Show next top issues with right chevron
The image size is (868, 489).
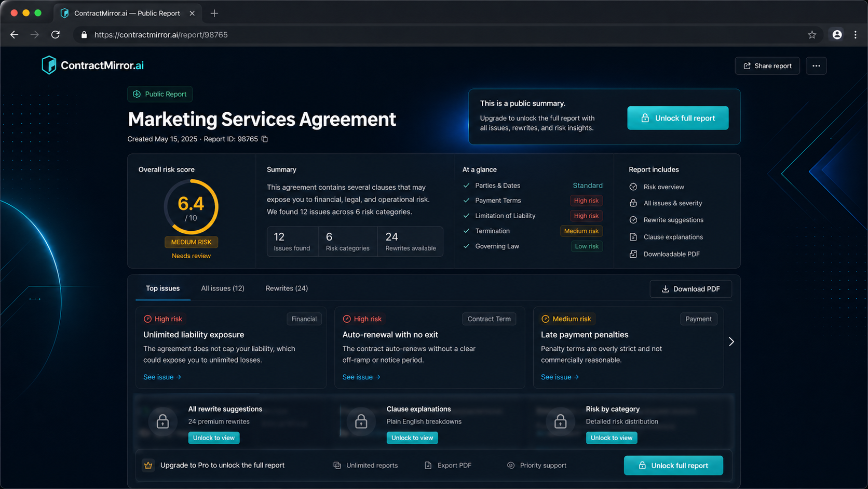[x=731, y=341]
